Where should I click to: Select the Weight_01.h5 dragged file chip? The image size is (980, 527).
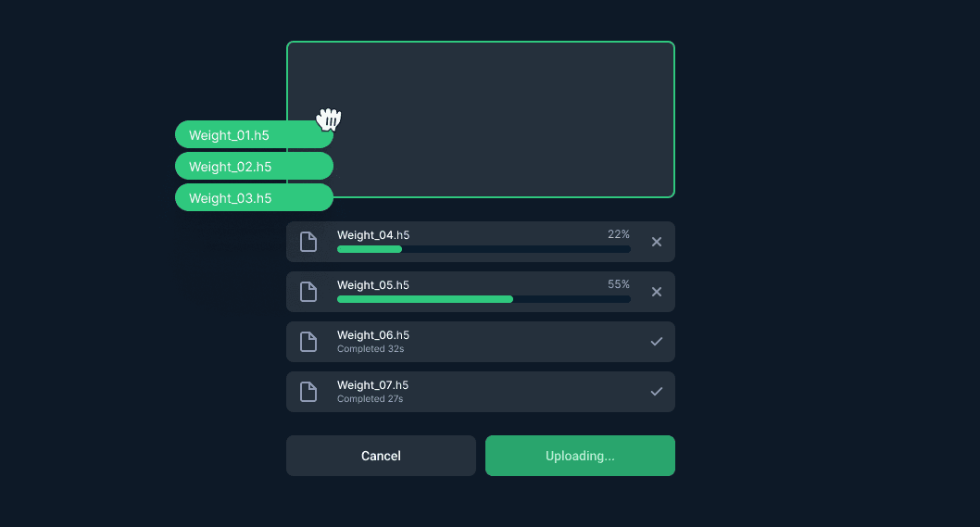(x=241, y=135)
